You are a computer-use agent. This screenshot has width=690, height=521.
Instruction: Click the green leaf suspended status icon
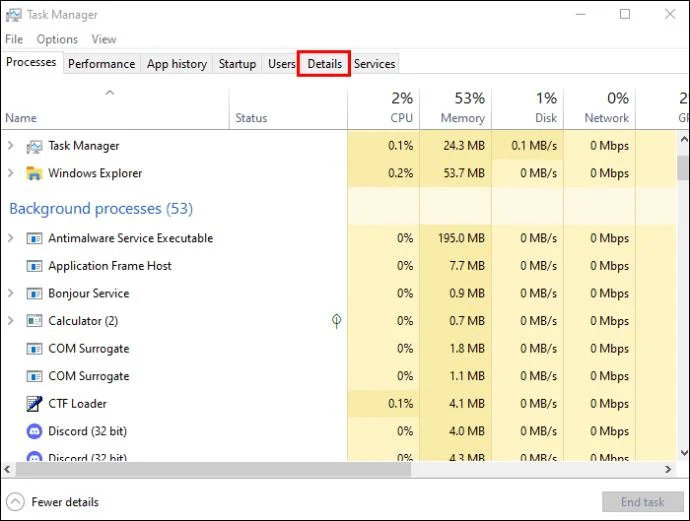(x=337, y=321)
